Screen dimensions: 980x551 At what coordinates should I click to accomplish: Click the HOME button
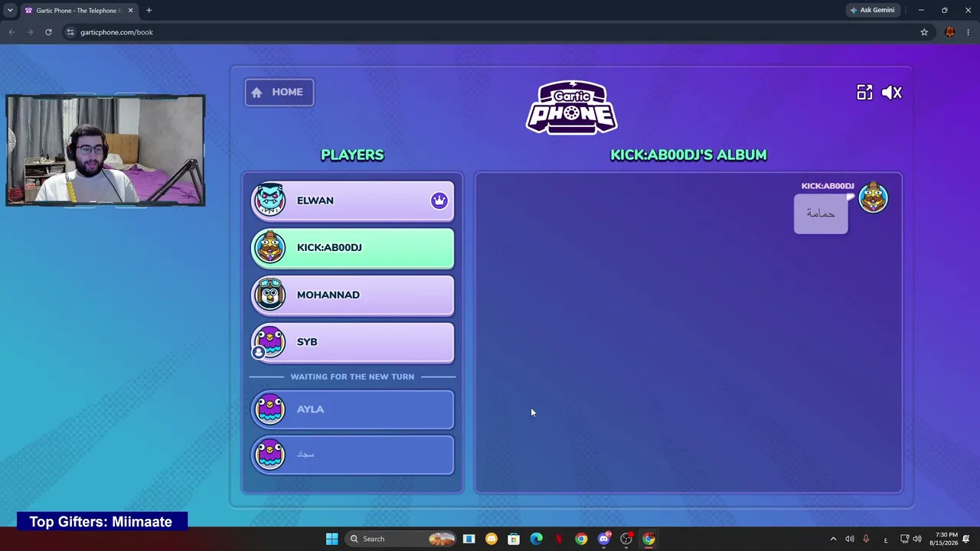click(x=279, y=93)
